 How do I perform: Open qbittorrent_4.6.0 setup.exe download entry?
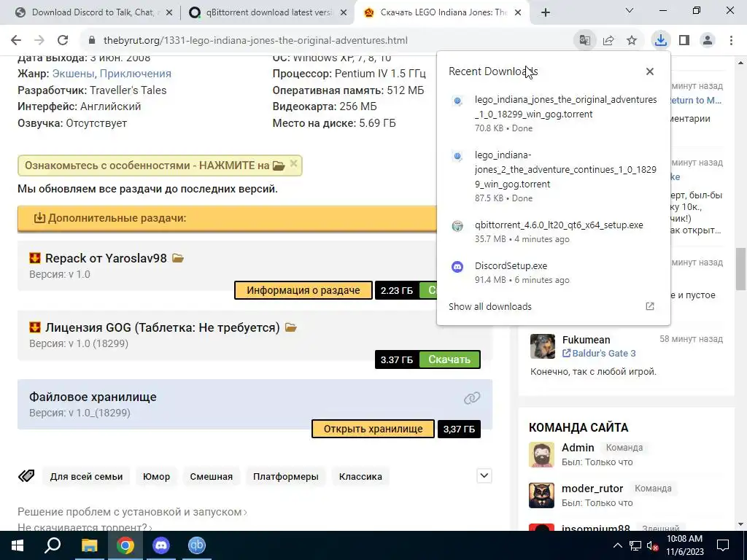(x=554, y=231)
